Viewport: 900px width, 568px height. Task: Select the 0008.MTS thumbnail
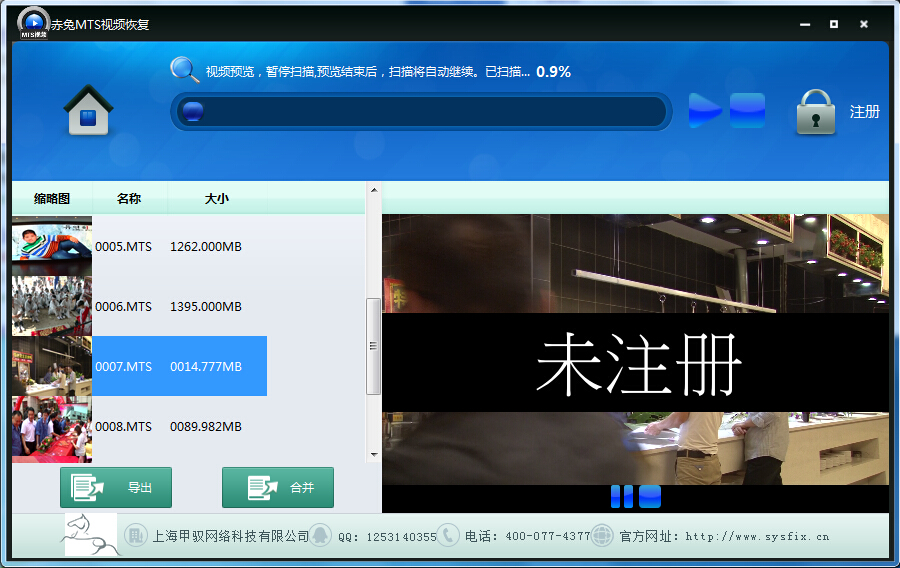click(x=51, y=427)
